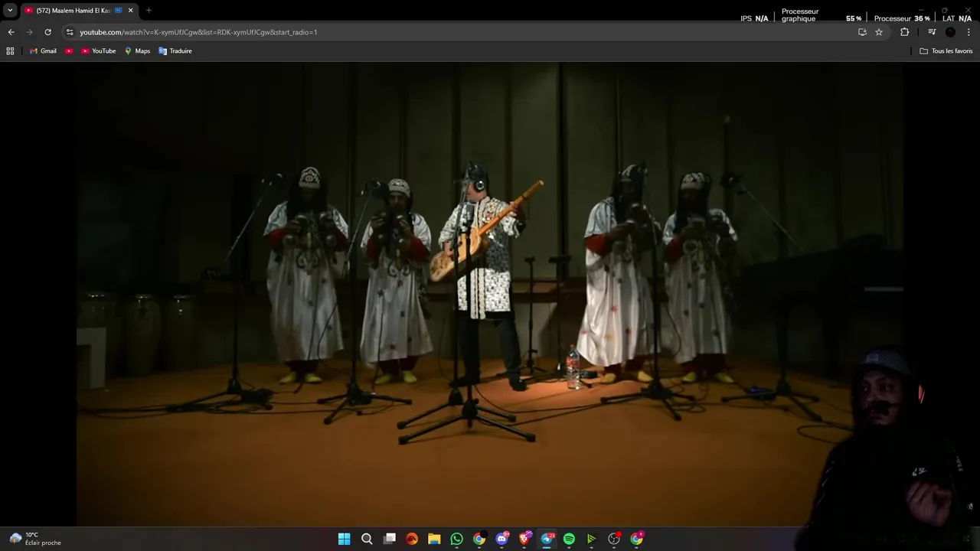
Task: Open Discord from the taskbar
Action: click(x=502, y=539)
